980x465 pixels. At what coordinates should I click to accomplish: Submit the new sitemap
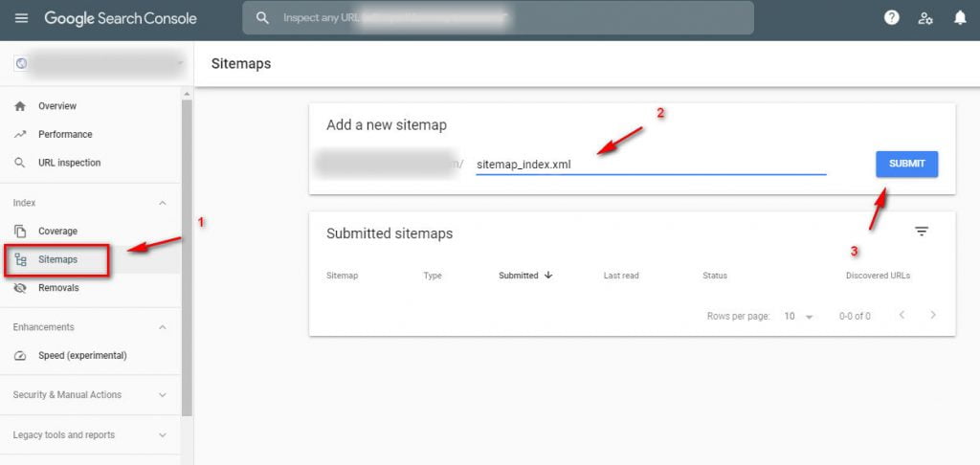point(906,164)
